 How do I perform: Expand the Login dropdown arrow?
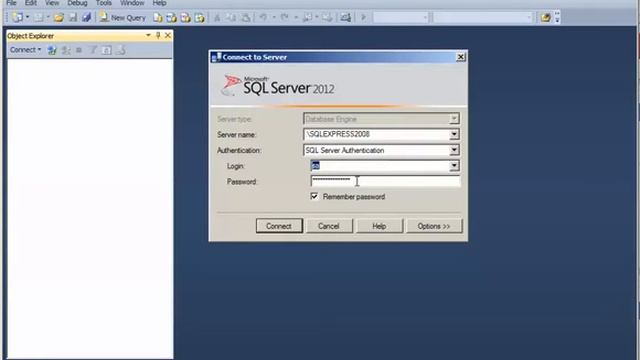click(x=454, y=166)
